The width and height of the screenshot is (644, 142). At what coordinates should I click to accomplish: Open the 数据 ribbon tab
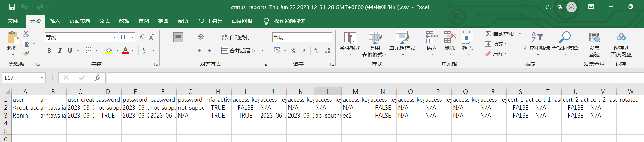click(x=124, y=21)
